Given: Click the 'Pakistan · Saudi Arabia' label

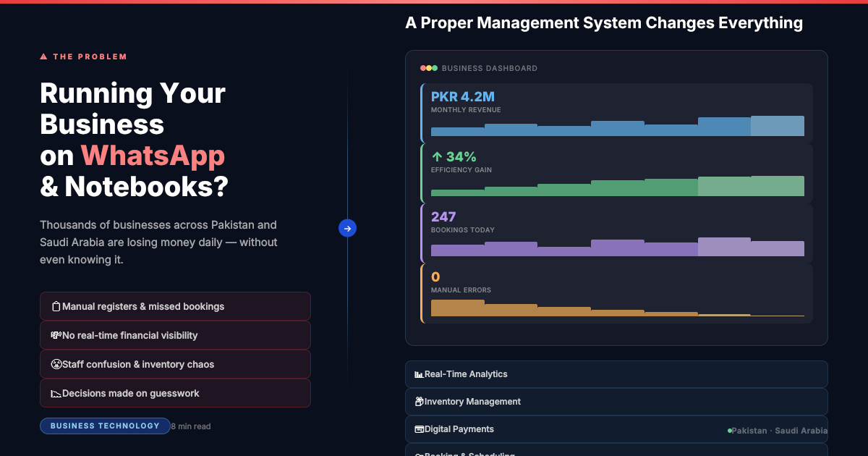Looking at the screenshot, I should tap(780, 431).
